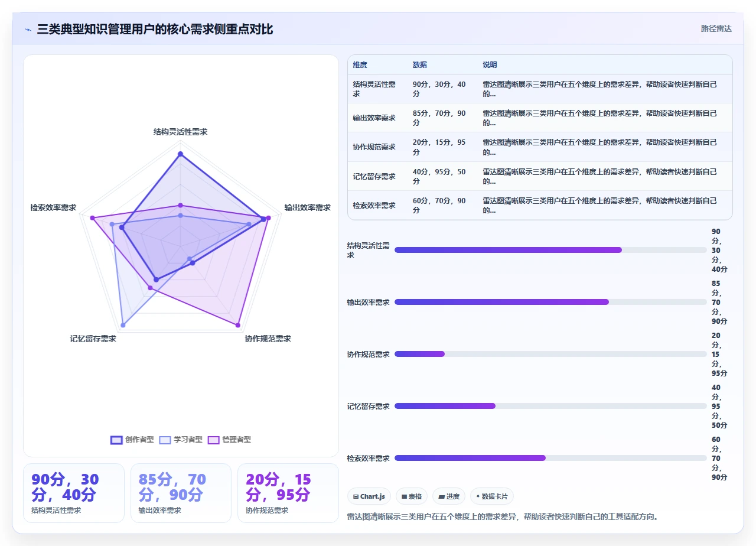
Task: Click the 创作者型 point on 结构灵活性需求 axis
Action: click(181, 154)
